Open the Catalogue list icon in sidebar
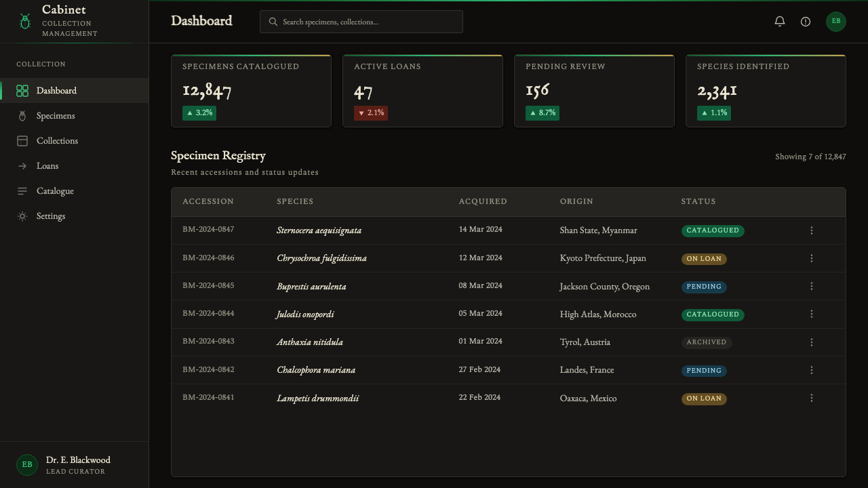 pos(22,191)
